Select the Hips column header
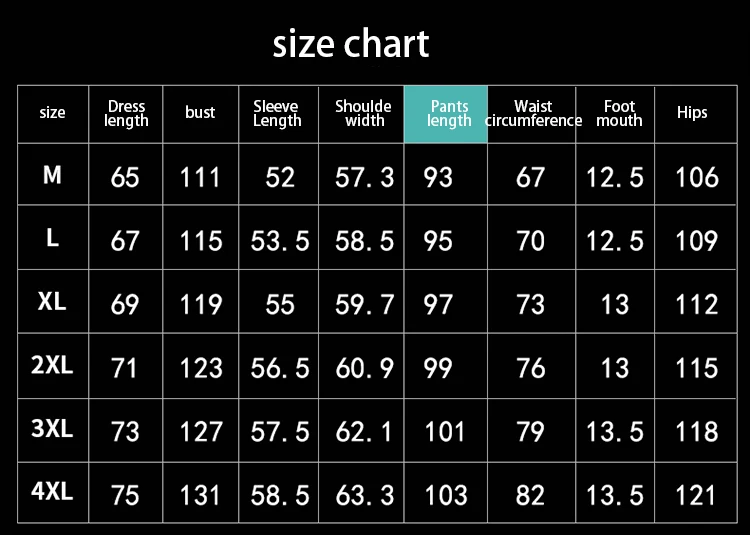The width and height of the screenshot is (750, 535). [x=692, y=113]
